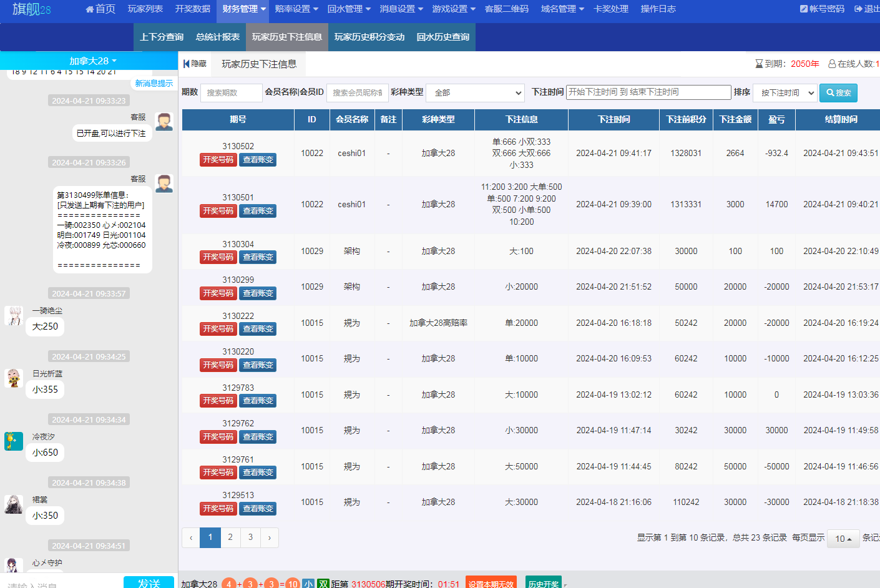Click 日光析蓝 user avatar in chat

point(14,378)
